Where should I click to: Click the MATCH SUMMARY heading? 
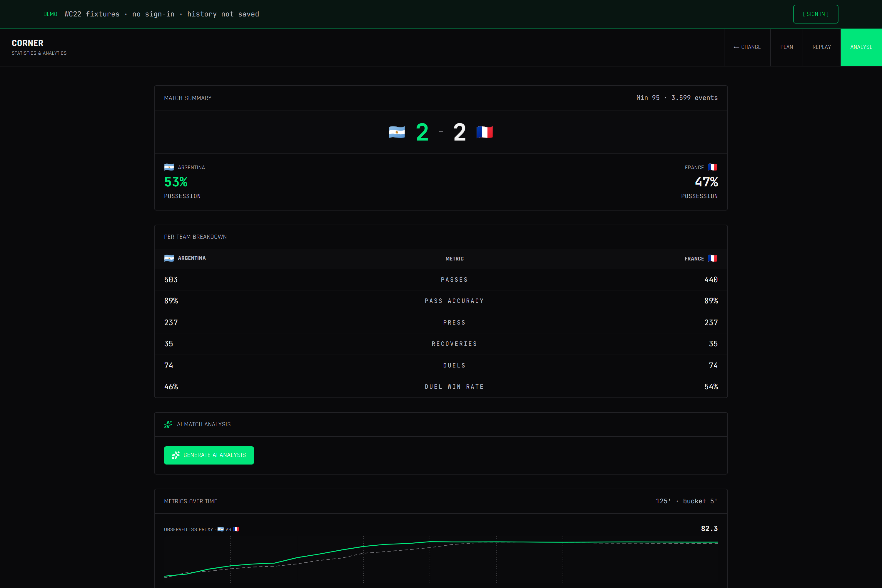[x=188, y=98]
